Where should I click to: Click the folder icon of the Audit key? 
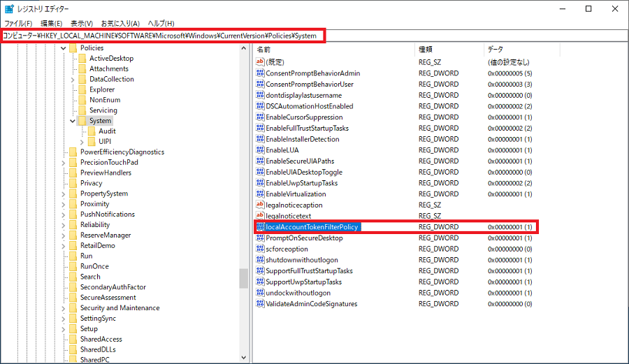tap(92, 131)
